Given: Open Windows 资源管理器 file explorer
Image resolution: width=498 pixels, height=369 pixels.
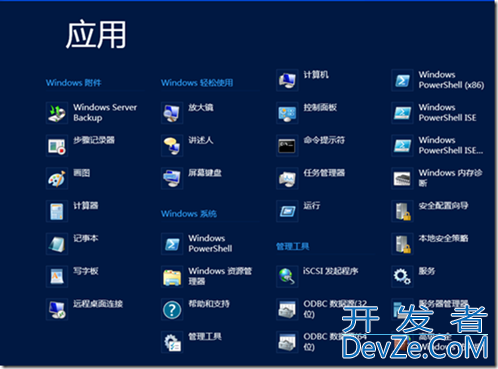Looking at the screenshot, I should coord(207,276).
